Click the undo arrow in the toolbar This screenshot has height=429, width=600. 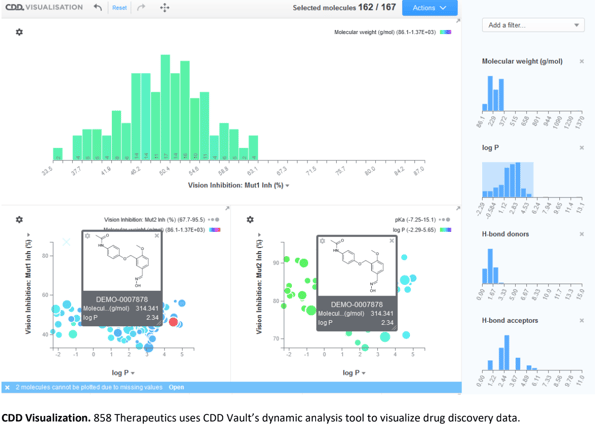(98, 7)
